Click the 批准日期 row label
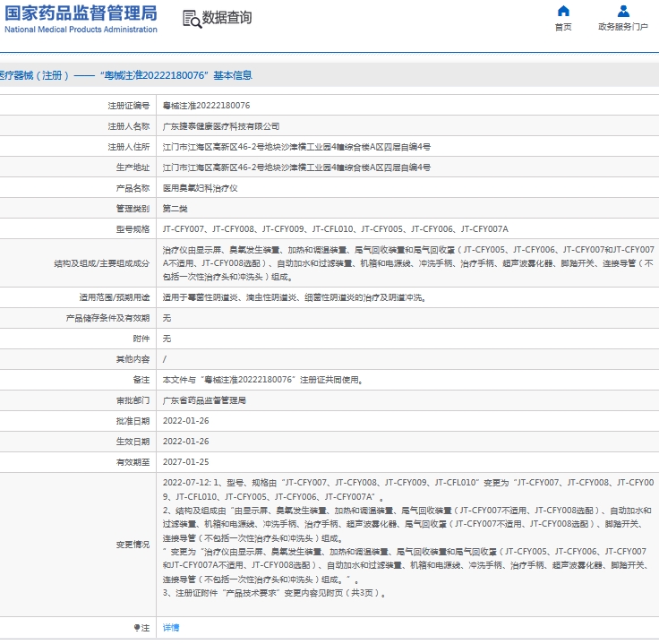 [133, 421]
